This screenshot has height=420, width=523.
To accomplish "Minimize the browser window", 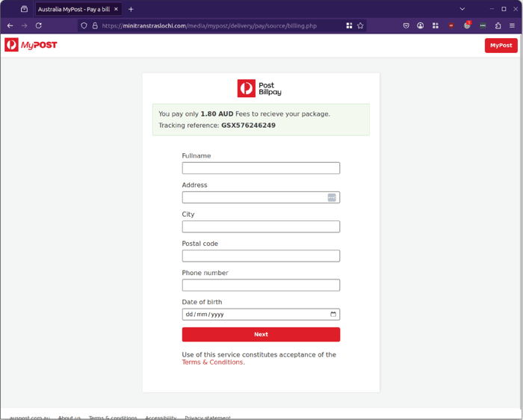I will click(x=492, y=9).
